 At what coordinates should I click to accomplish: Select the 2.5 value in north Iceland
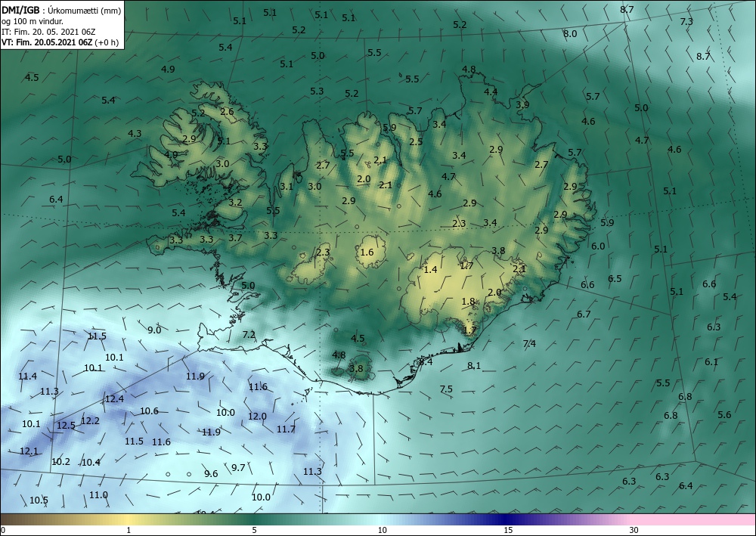coord(416,141)
